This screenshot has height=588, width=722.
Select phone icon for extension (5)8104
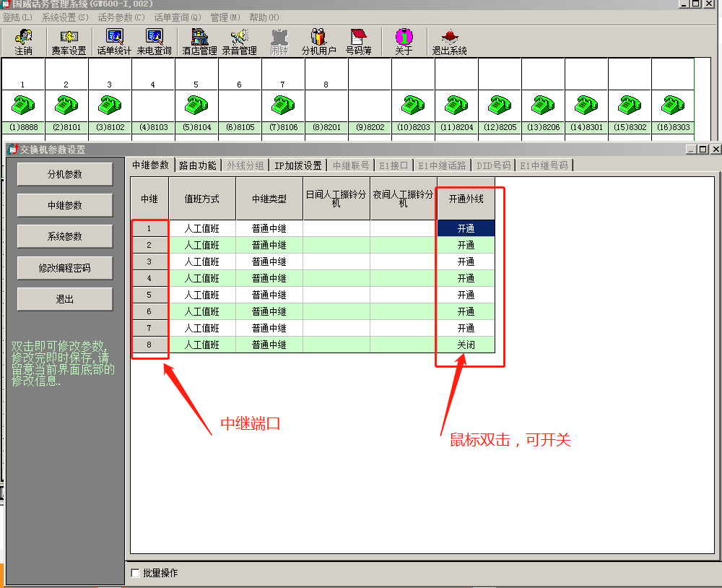point(196,105)
